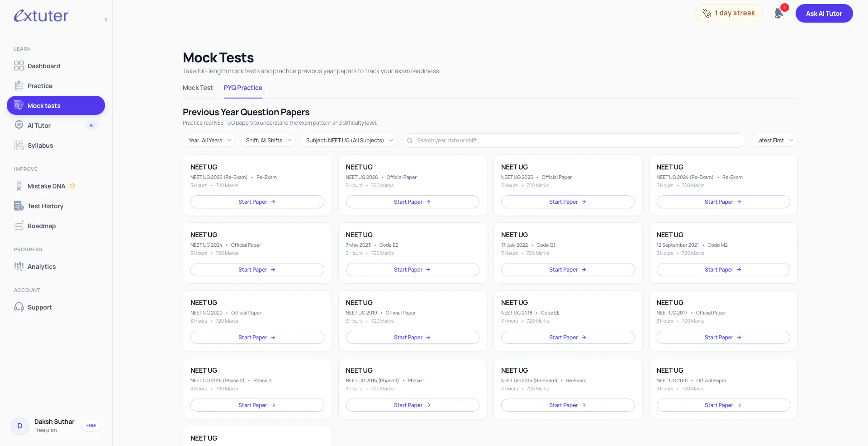Switch to the Mock Test tab

point(198,88)
